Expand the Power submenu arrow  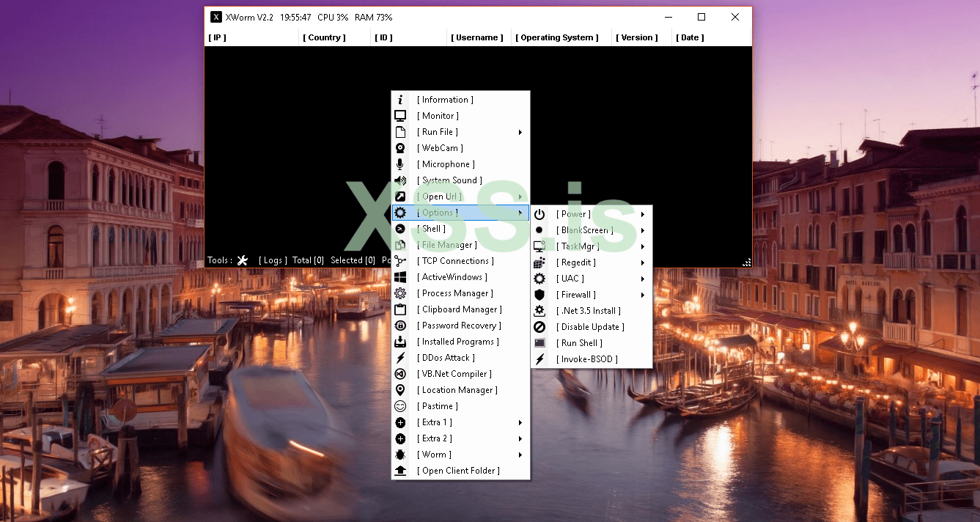643,214
